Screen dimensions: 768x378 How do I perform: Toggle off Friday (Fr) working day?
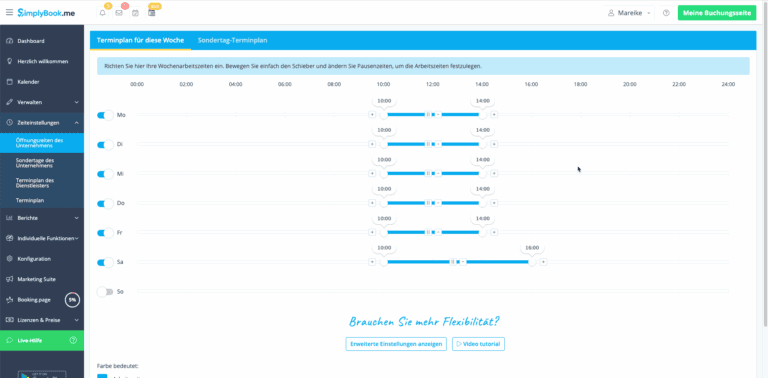pyautogui.click(x=105, y=233)
